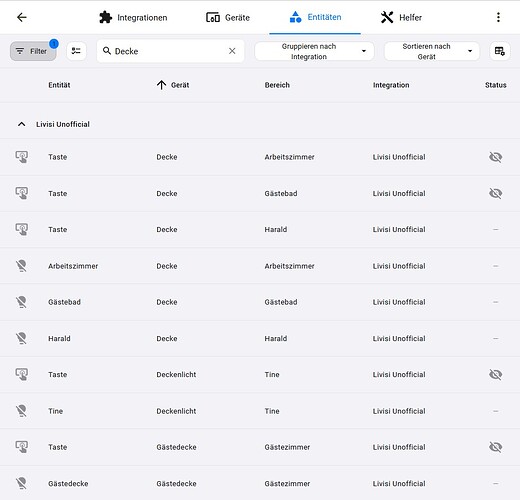Go back using the left arrow
This screenshot has height=500, width=520.
(22, 17)
